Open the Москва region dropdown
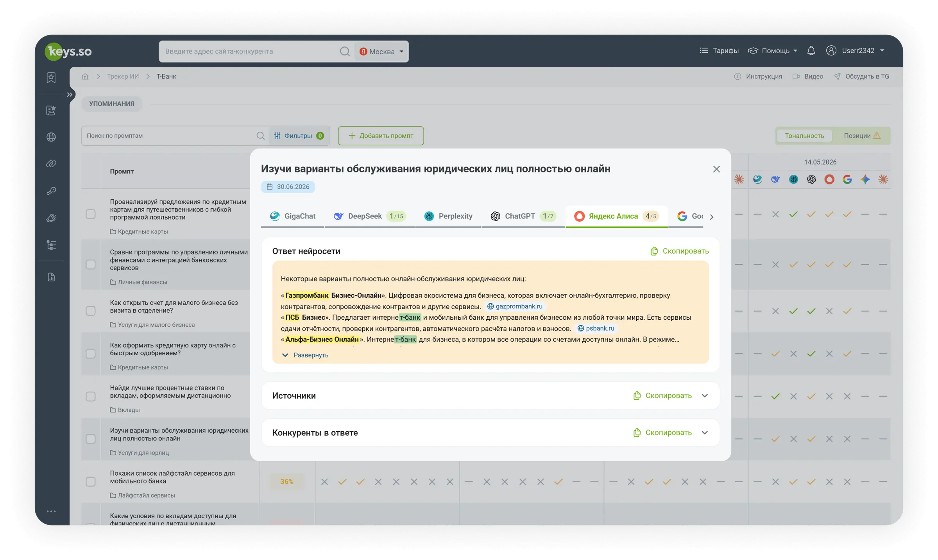This screenshot has height=560, width=938. pos(381,51)
